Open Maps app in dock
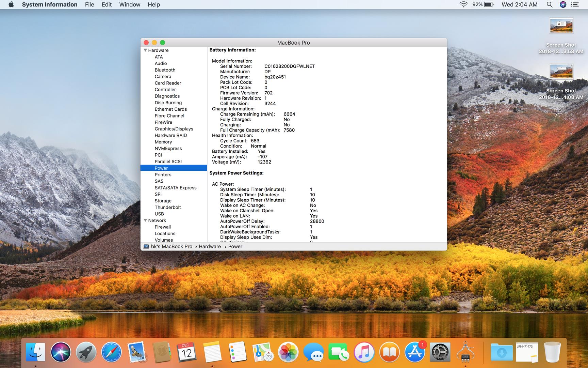The image size is (588, 368). tap(263, 352)
